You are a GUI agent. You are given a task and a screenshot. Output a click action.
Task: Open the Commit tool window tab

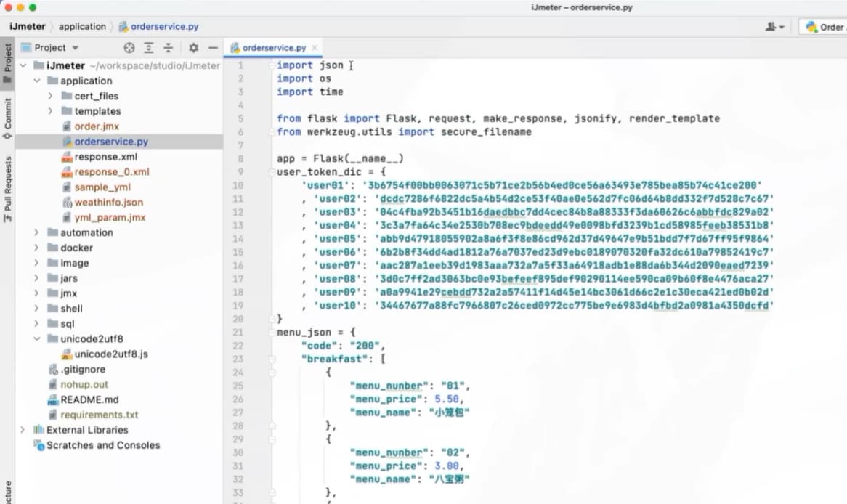(x=7, y=118)
